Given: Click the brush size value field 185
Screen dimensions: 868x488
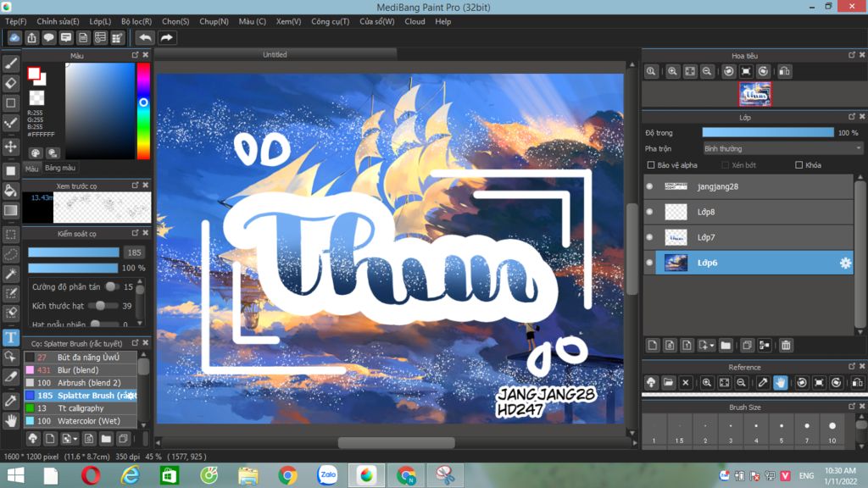Looking at the screenshot, I should [x=135, y=252].
